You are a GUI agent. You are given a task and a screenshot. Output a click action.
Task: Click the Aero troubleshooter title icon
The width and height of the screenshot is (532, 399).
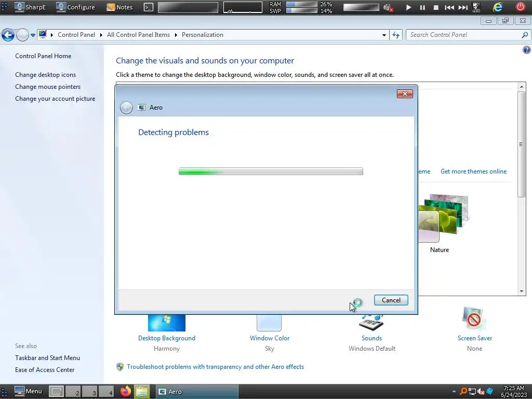click(x=141, y=107)
